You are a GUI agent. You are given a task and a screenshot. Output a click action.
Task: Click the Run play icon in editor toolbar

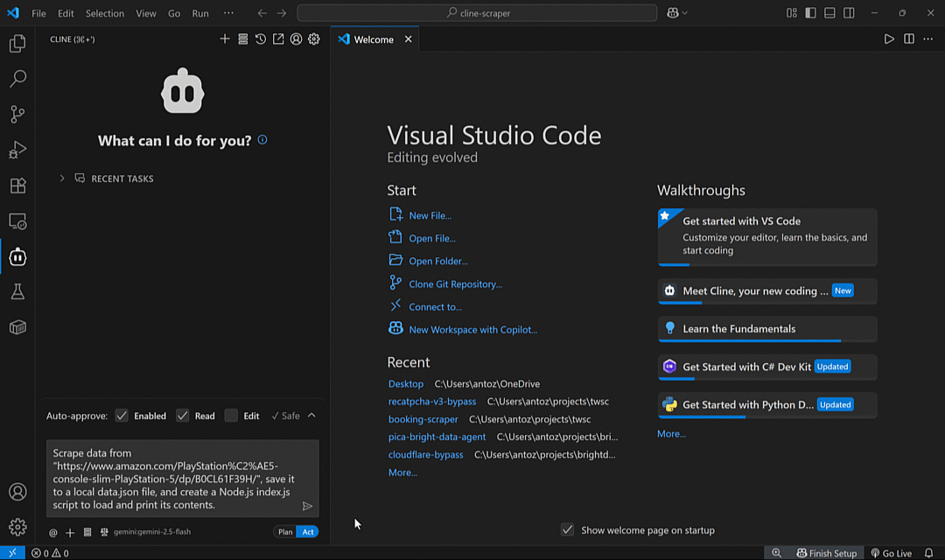click(889, 39)
